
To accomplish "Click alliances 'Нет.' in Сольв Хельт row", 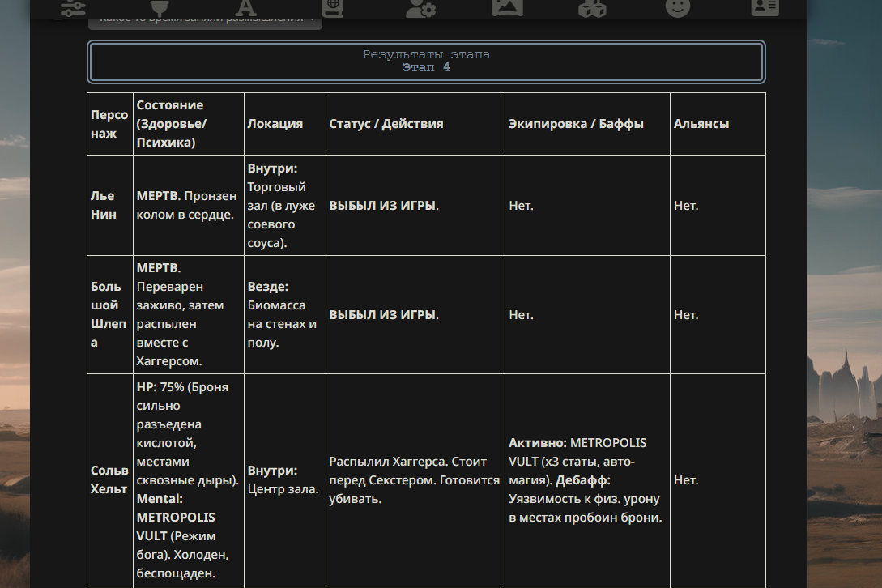I will pos(718,480).
